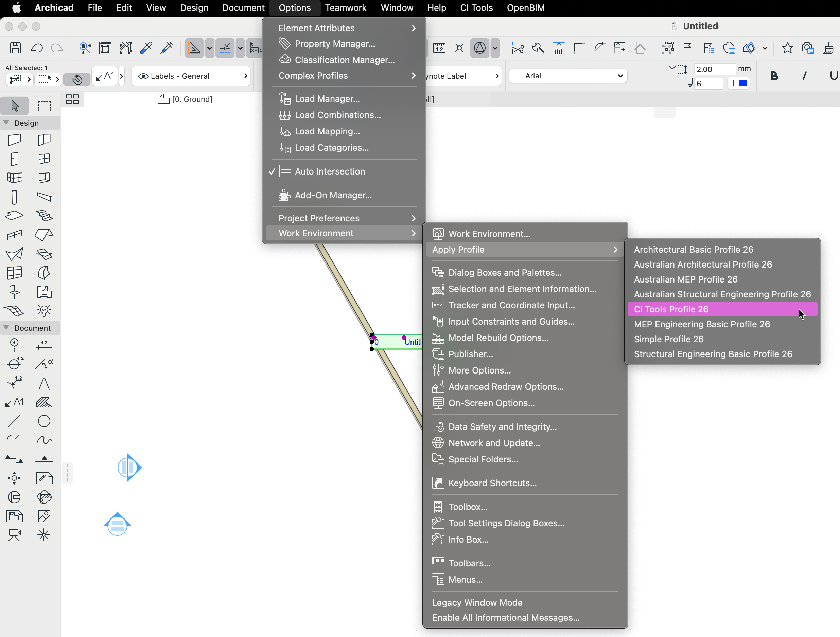Apply the Ci Tools Profile 26
Image resolution: width=840 pixels, height=637 pixels.
(x=723, y=309)
